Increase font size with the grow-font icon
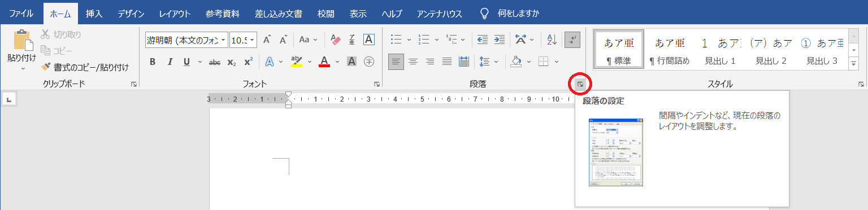This screenshot has width=868, height=210. (268, 40)
